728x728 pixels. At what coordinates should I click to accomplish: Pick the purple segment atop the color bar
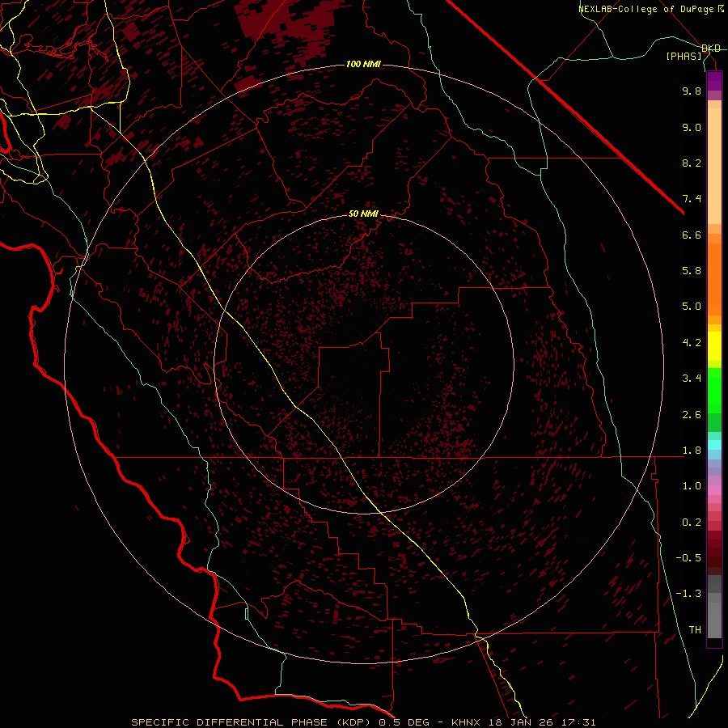point(714,81)
